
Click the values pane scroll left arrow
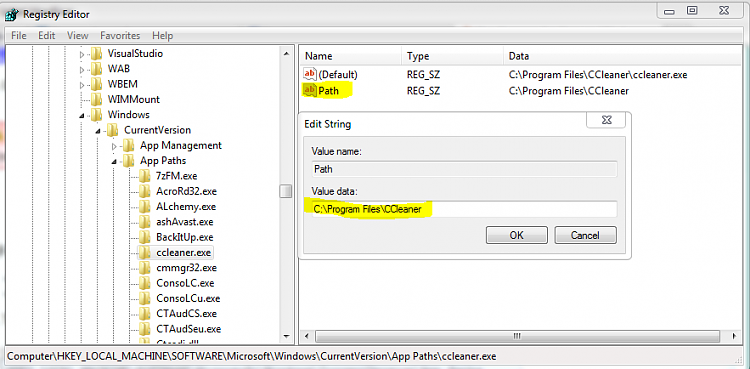click(307, 336)
